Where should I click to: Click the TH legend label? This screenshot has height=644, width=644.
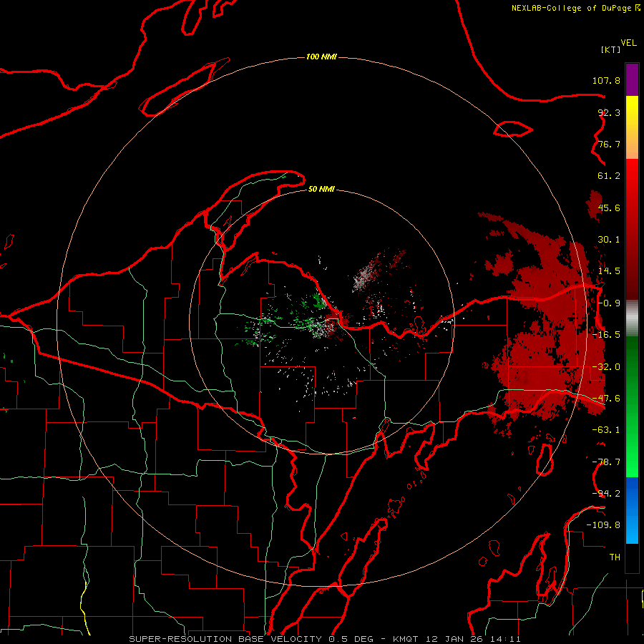click(615, 557)
